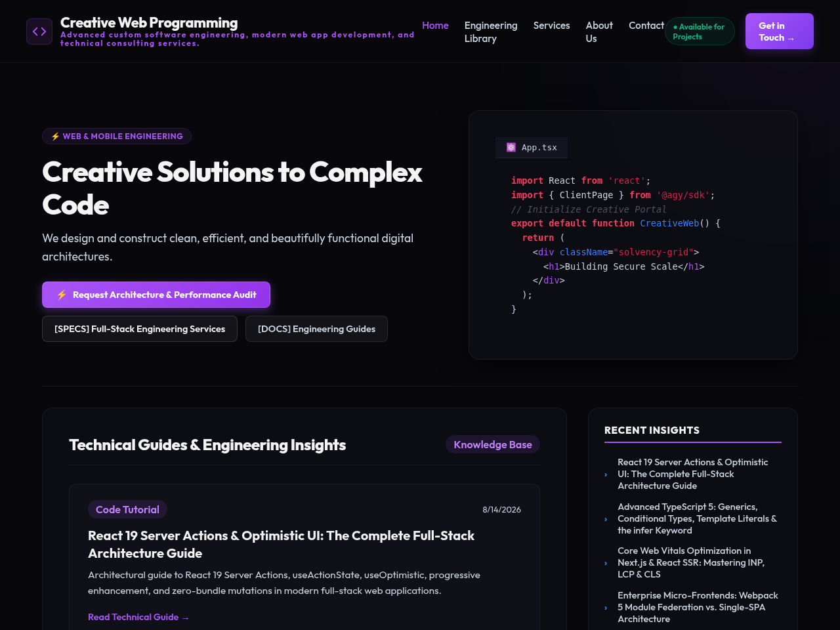
Task: Click the Get in Touch button
Action: pos(780,31)
